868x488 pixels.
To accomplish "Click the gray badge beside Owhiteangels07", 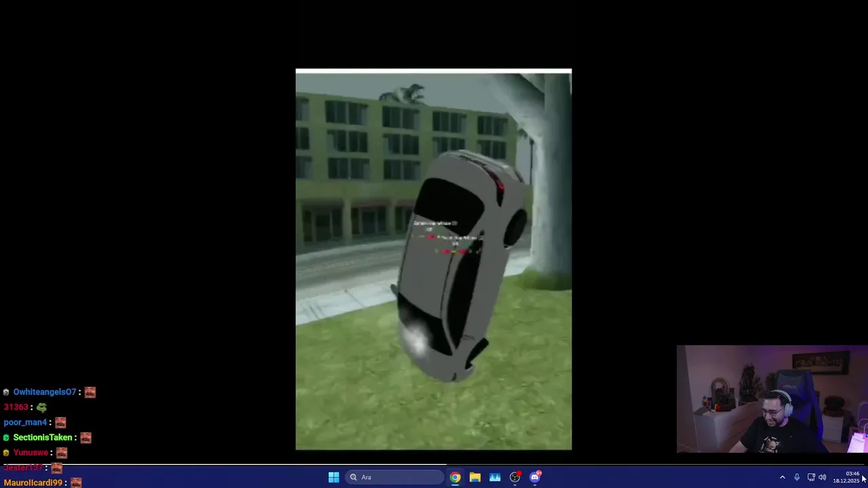I will point(6,392).
